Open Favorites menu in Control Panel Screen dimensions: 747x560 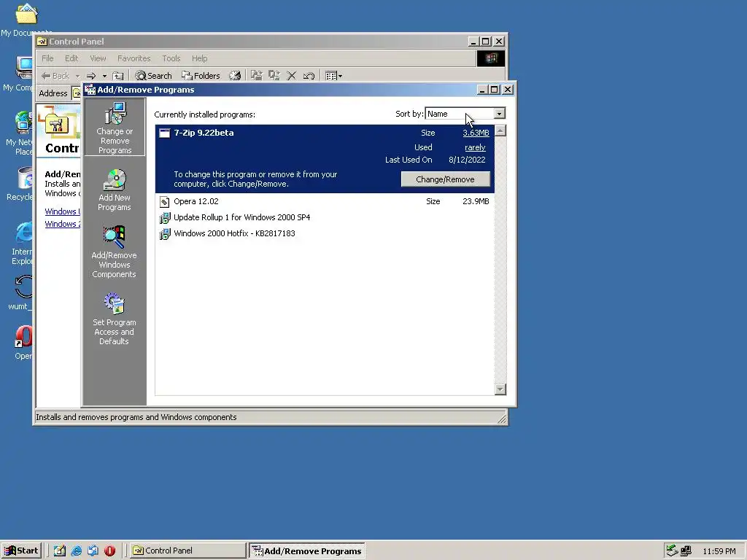click(134, 58)
